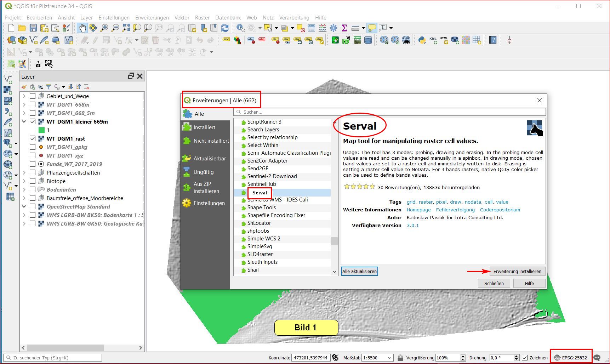This screenshot has height=364, width=610.
Task: Click the Zoom In magnifier icon
Action: [x=104, y=28]
